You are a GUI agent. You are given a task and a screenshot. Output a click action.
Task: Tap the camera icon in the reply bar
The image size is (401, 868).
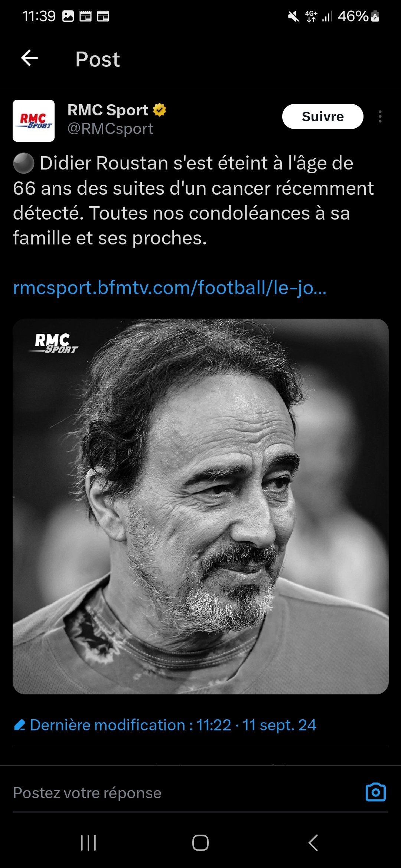tap(376, 792)
